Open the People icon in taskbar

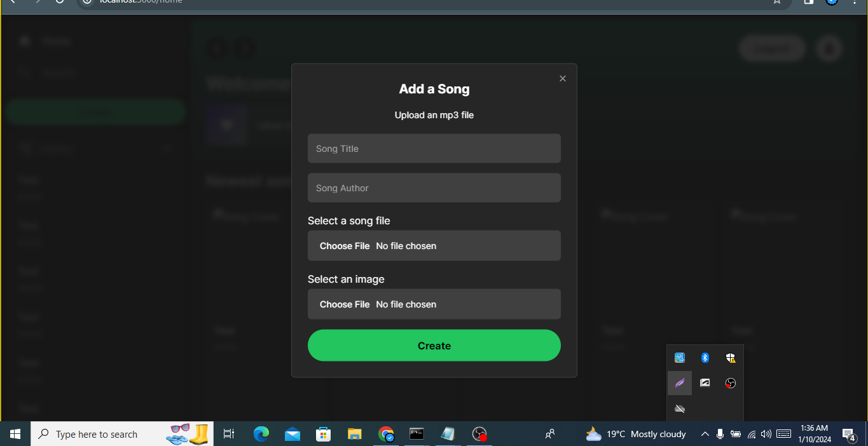click(550, 434)
